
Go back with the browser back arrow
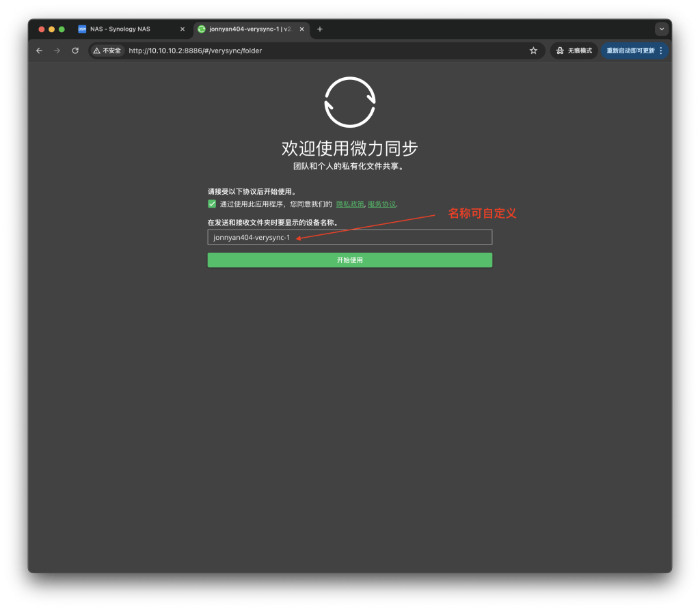coord(39,51)
